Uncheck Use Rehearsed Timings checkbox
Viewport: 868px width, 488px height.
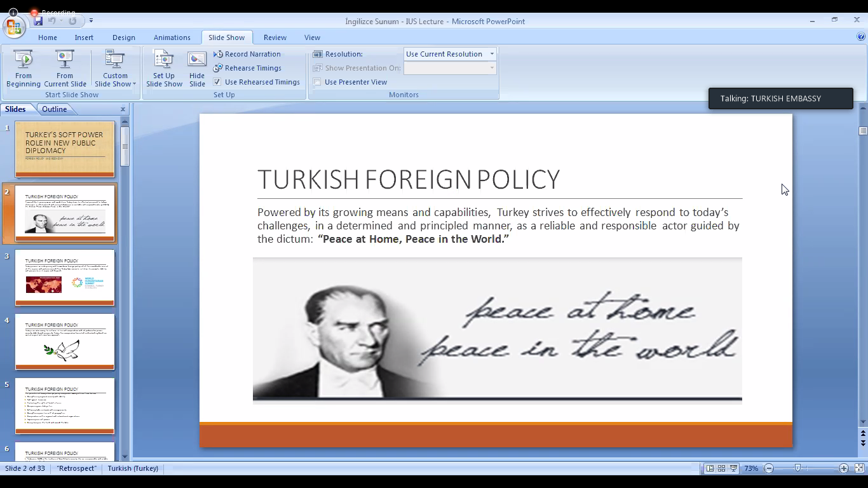(217, 82)
